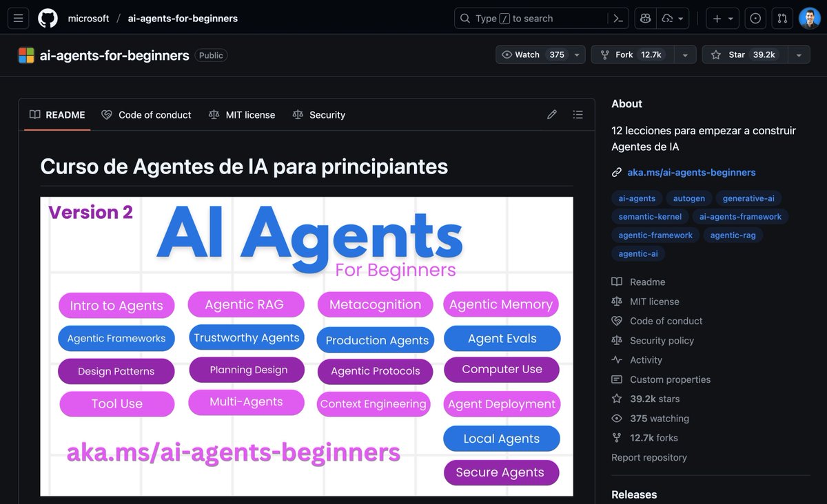The width and height of the screenshot is (827, 504).
Task: Click the Fork button
Action: pos(632,54)
